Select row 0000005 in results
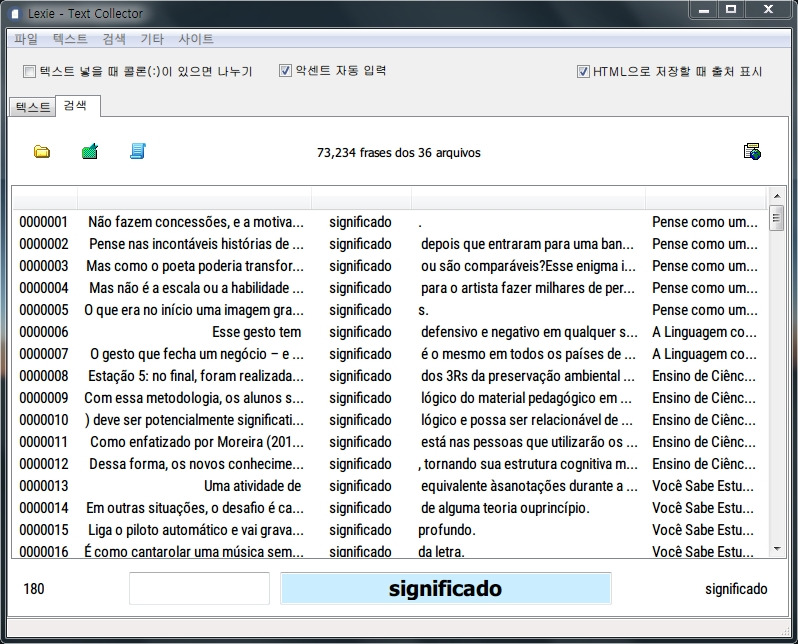 point(389,310)
